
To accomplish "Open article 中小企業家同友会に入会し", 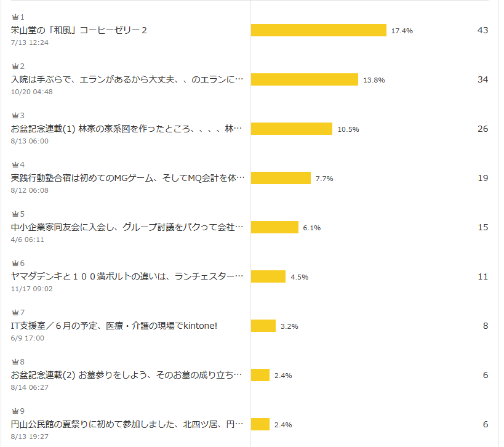I will point(127,227).
